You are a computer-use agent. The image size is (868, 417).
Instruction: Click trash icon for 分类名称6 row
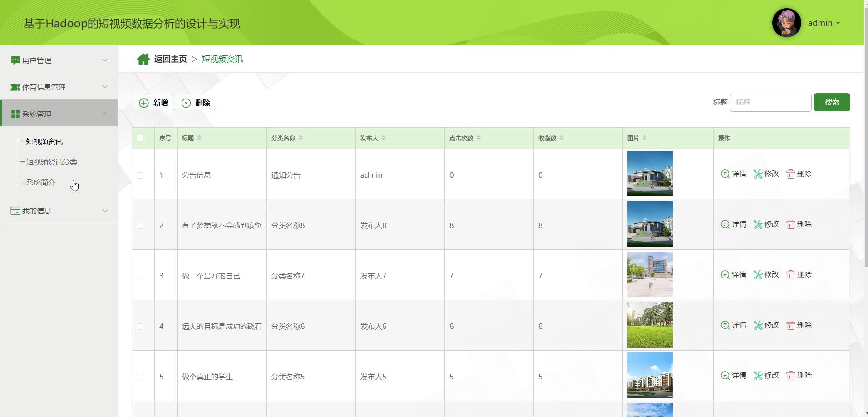point(790,325)
